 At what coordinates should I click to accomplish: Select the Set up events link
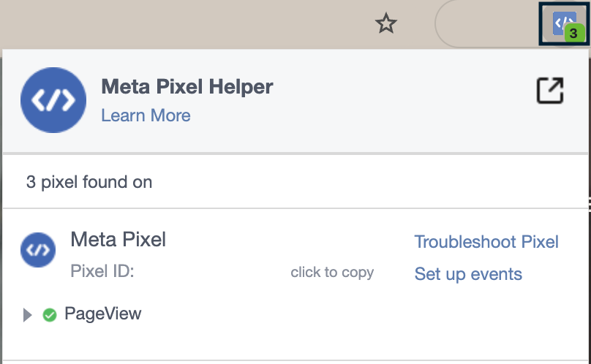coord(468,274)
